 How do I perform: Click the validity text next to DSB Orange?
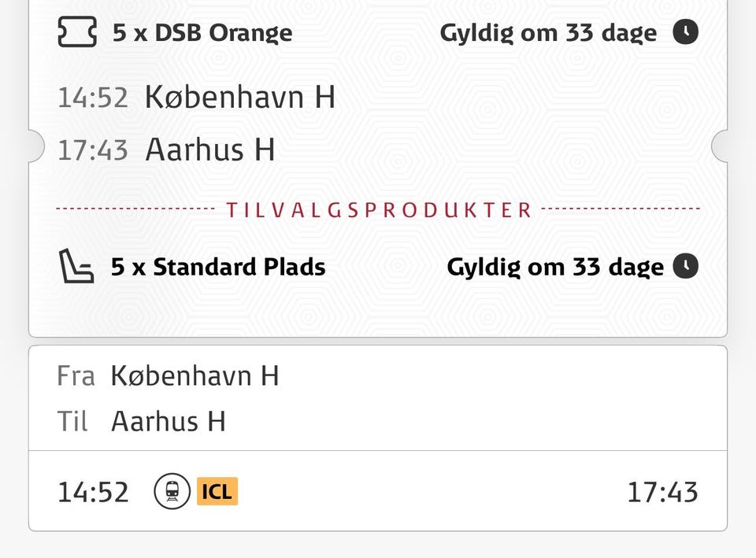(x=547, y=33)
